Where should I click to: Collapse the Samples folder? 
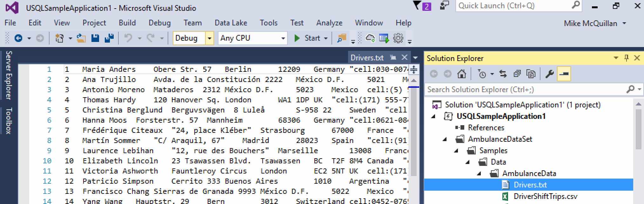[457, 151]
